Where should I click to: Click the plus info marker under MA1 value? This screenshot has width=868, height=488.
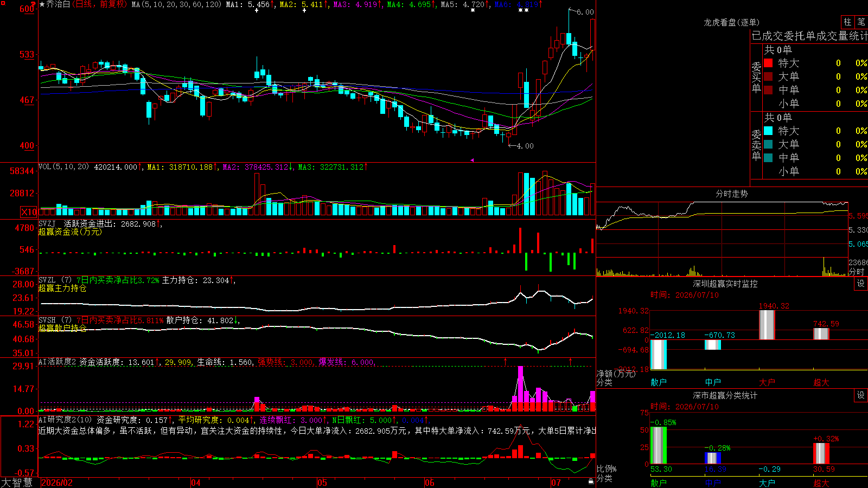257,10
